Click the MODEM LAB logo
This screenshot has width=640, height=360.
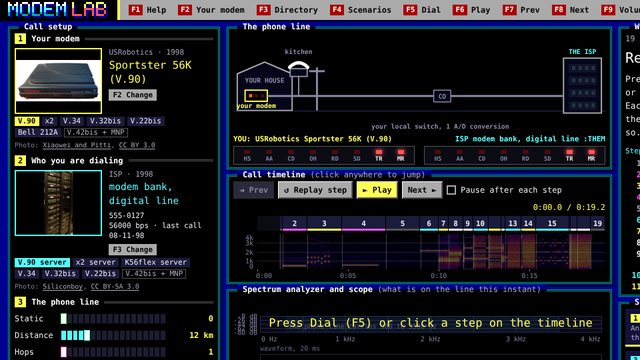(58, 9)
